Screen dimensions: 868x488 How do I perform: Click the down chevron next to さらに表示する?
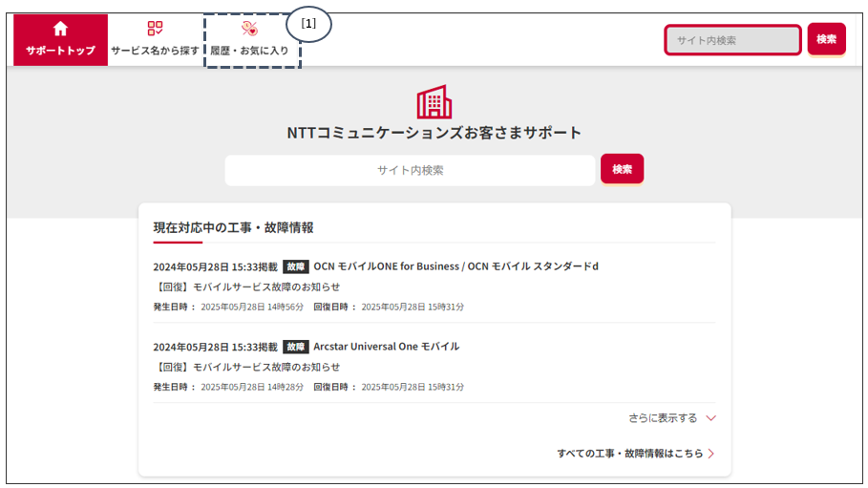(x=710, y=418)
